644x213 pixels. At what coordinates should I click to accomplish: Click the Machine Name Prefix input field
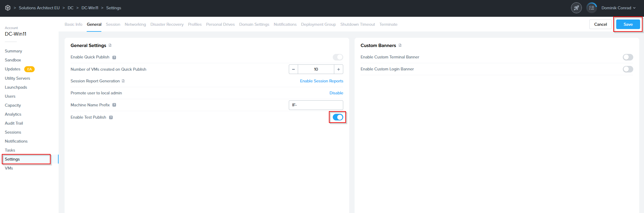[x=316, y=105]
